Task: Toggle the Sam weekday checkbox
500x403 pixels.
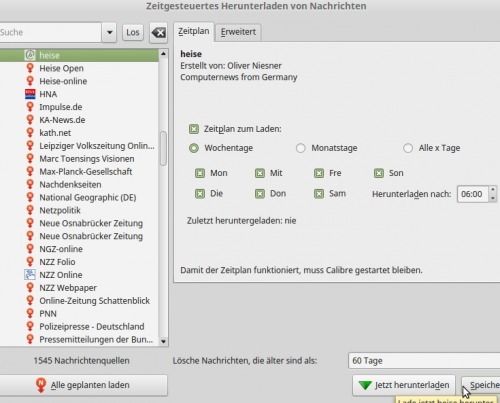Action: [x=319, y=194]
